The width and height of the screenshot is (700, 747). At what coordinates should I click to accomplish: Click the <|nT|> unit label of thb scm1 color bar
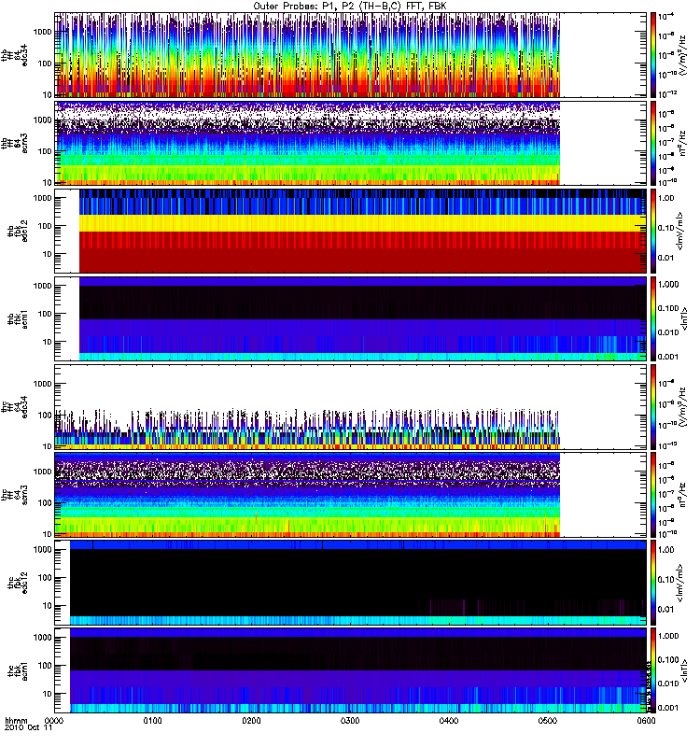[685, 318]
